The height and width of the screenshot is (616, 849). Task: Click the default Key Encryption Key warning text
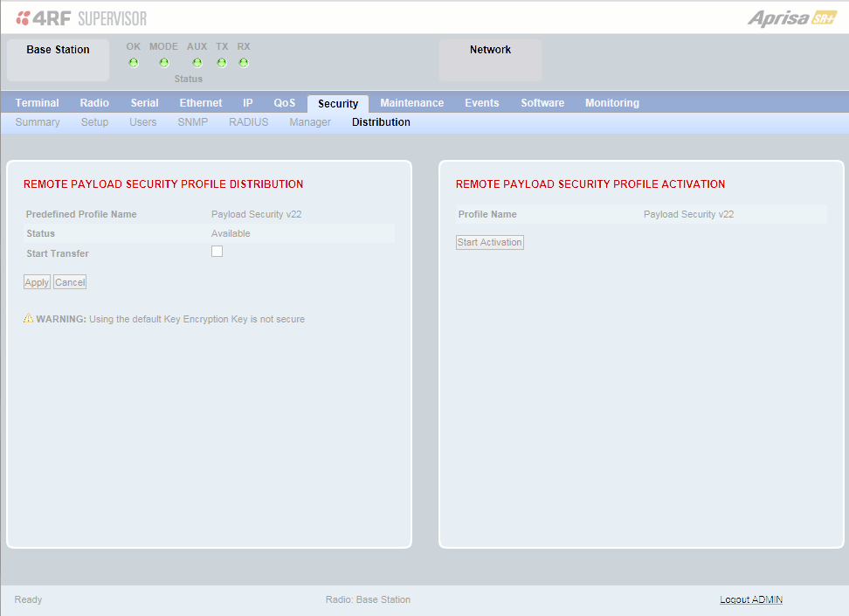pos(170,319)
